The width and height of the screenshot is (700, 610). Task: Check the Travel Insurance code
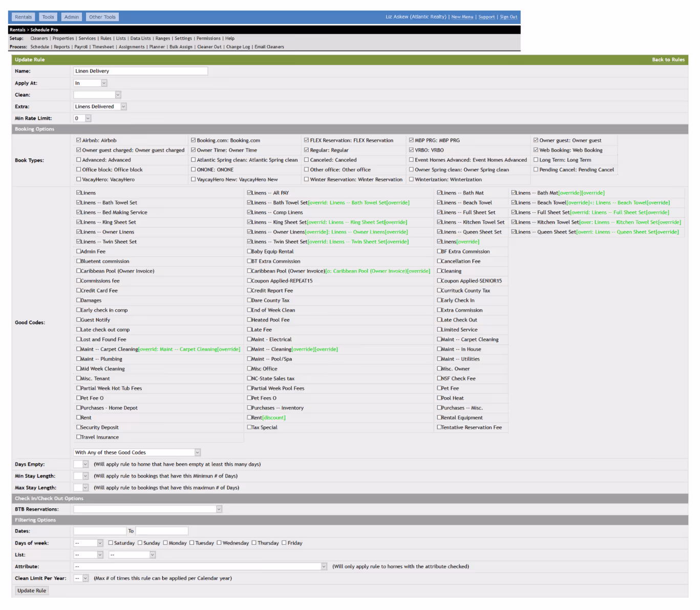79,437
